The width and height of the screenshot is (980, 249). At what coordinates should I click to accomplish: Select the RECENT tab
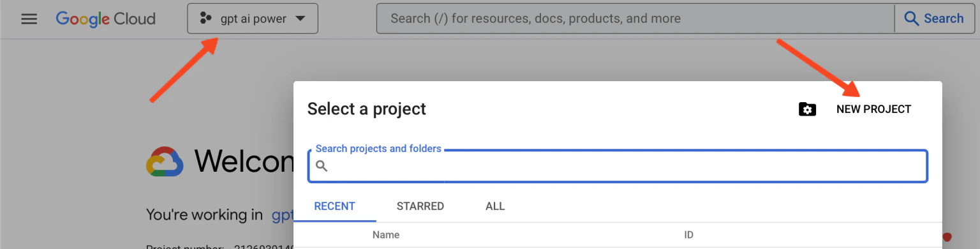pyautogui.click(x=334, y=206)
